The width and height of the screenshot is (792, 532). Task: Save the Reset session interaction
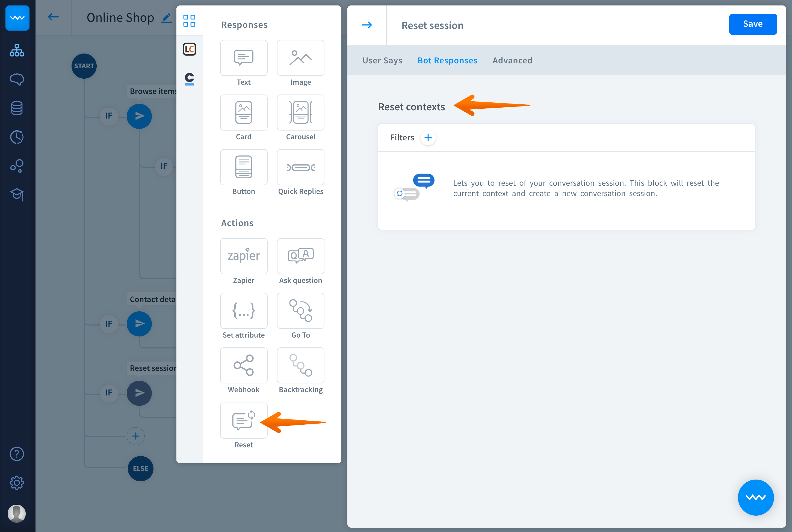752,24
